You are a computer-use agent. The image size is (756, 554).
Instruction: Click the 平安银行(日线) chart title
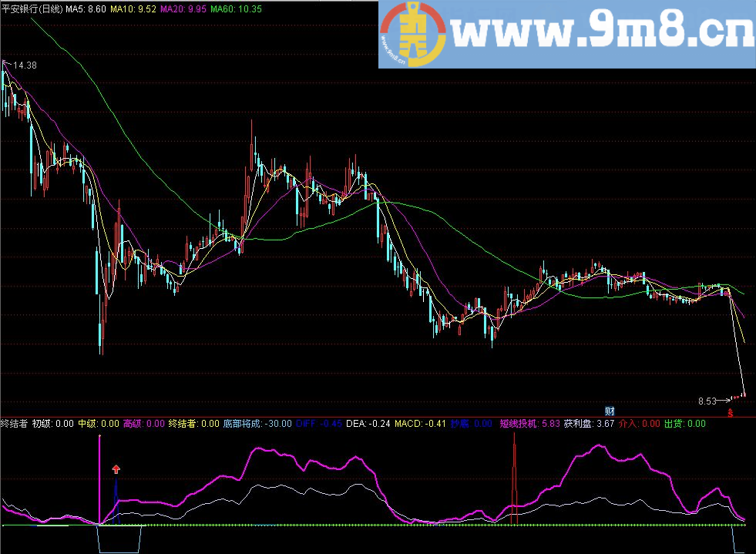32,8
